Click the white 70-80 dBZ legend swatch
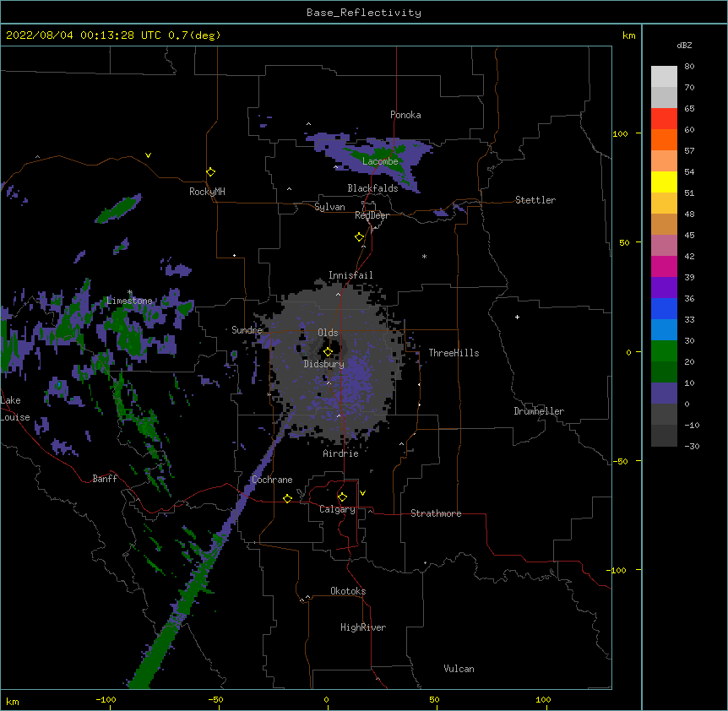This screenshot has height=711, width=728. click(x=664, y=77)
